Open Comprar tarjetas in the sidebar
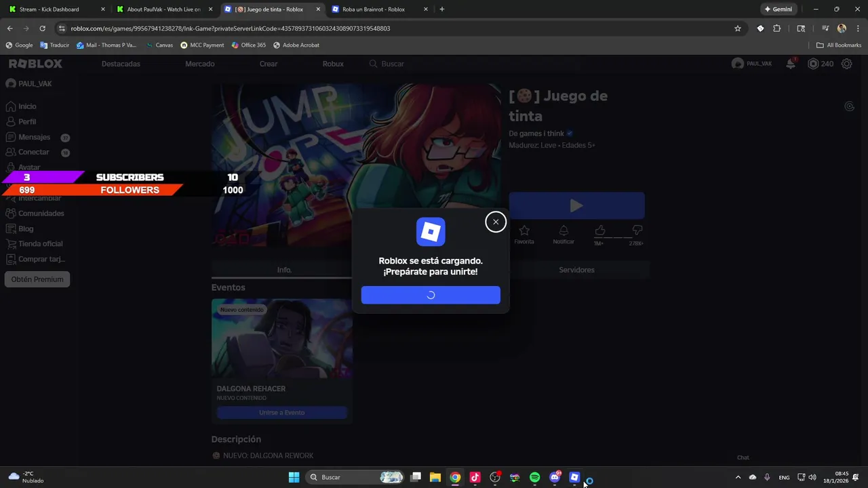This screenshot has width=868, height=488. point(41,259)
